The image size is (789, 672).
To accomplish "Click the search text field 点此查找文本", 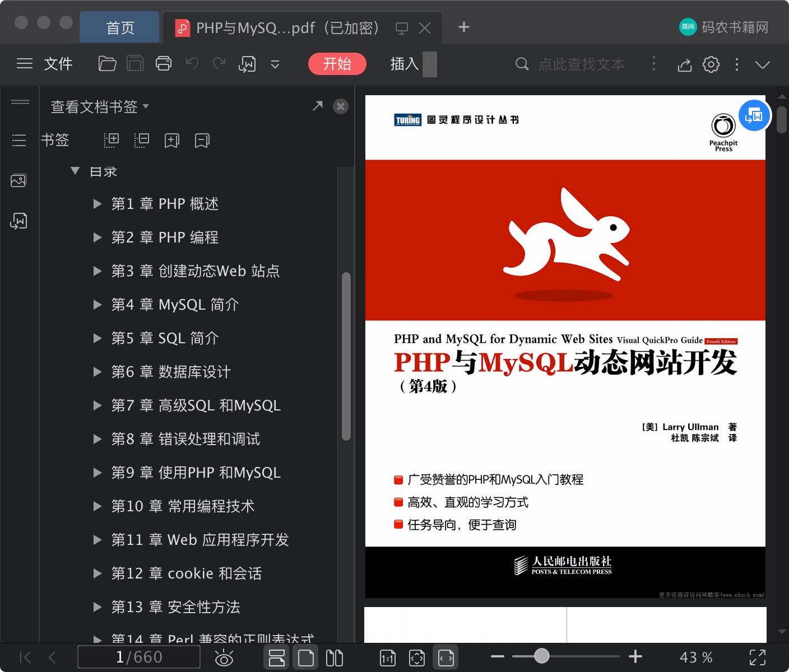I will pyautogui.click(x=582, y=64).
